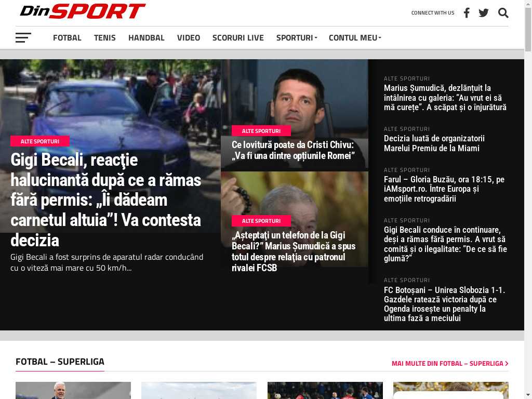Screen dimensions: 532x399
Task: Open the 'Așteptați un telefon' Șumudică article
Action: tap(294, 251)
